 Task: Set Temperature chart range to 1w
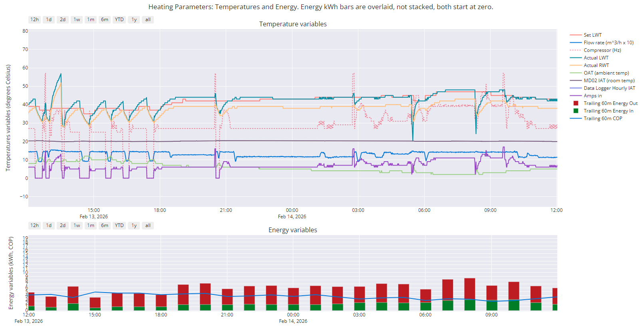click(x=77, y=20)
